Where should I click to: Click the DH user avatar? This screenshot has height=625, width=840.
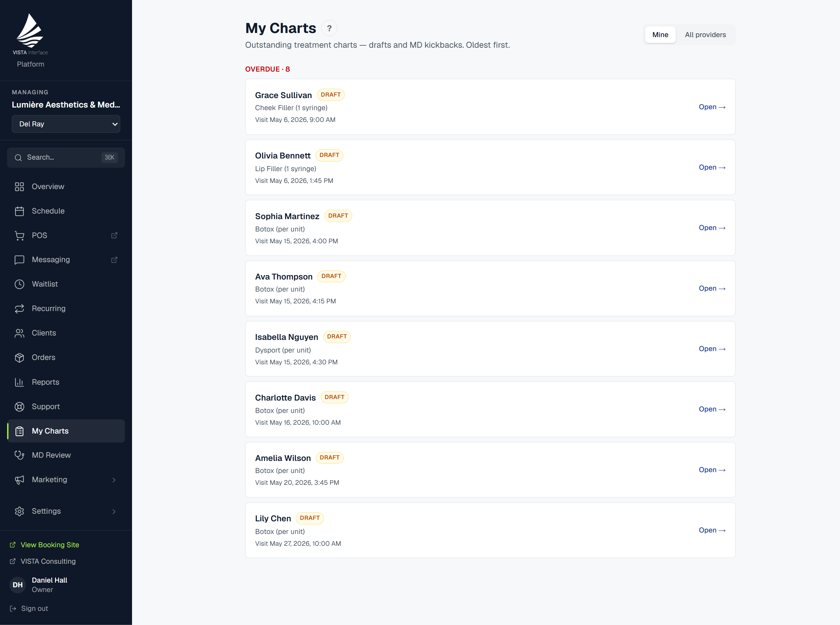[18, 585]
